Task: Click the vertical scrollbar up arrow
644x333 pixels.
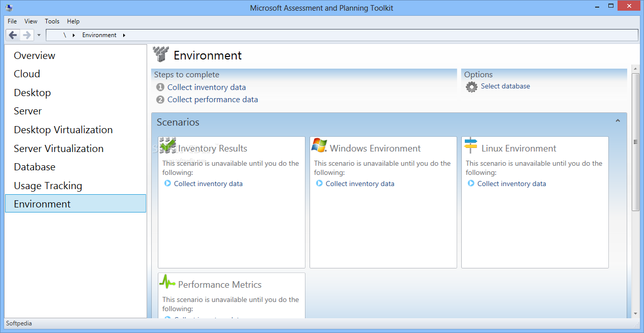Action: (x=635, y=69)
